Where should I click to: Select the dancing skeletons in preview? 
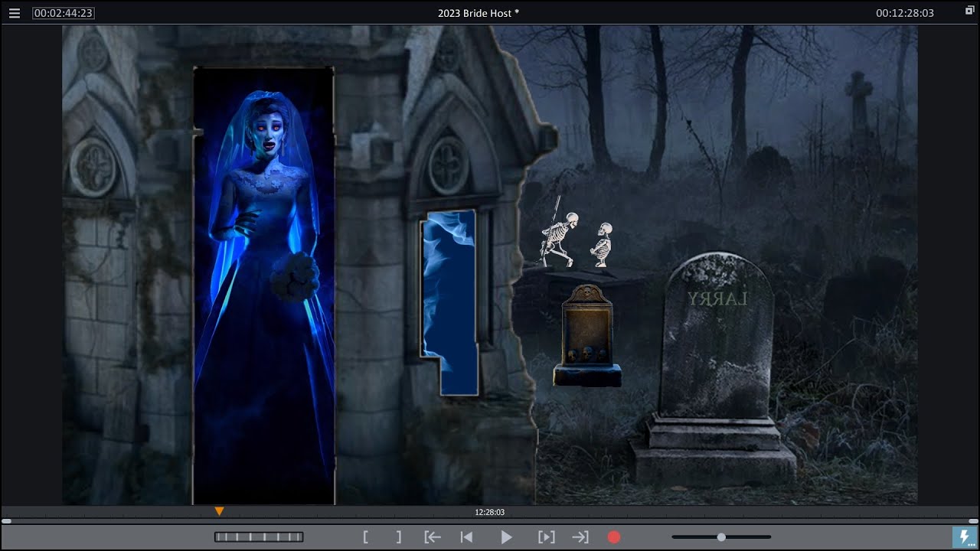[x=578, y=232]
